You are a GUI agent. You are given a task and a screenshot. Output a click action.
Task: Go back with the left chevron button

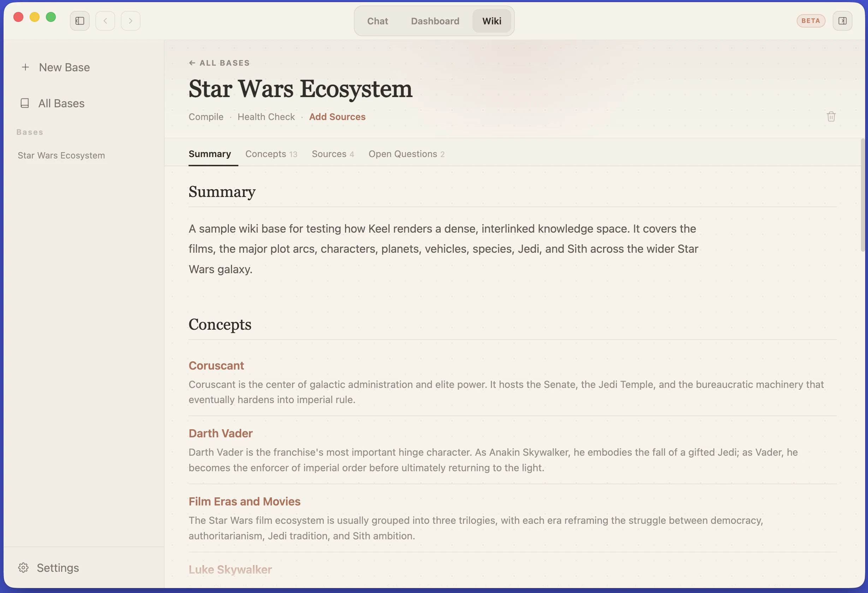tap(105, 21)
